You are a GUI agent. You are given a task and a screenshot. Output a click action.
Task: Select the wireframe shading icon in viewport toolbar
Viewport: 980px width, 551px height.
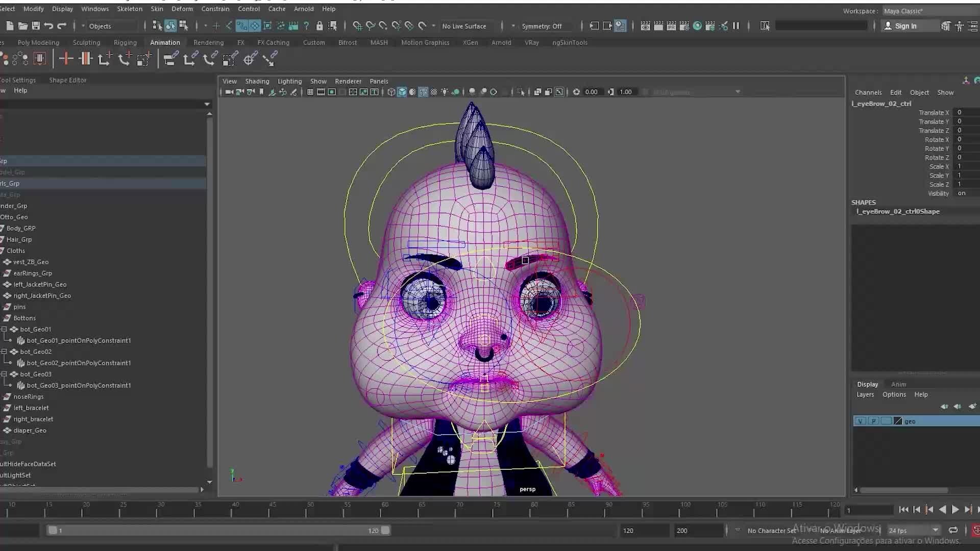(x=390, y=92)
